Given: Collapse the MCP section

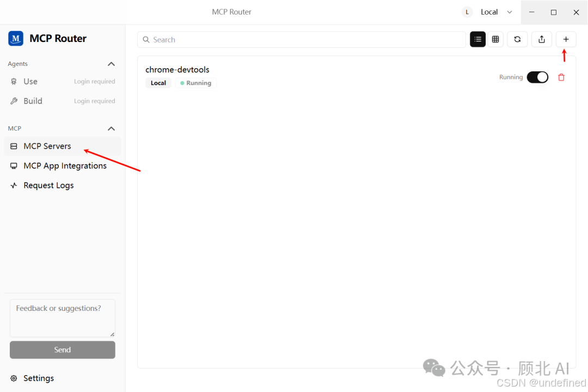Looking at the screenshot, I should click(x=111, y=128).
